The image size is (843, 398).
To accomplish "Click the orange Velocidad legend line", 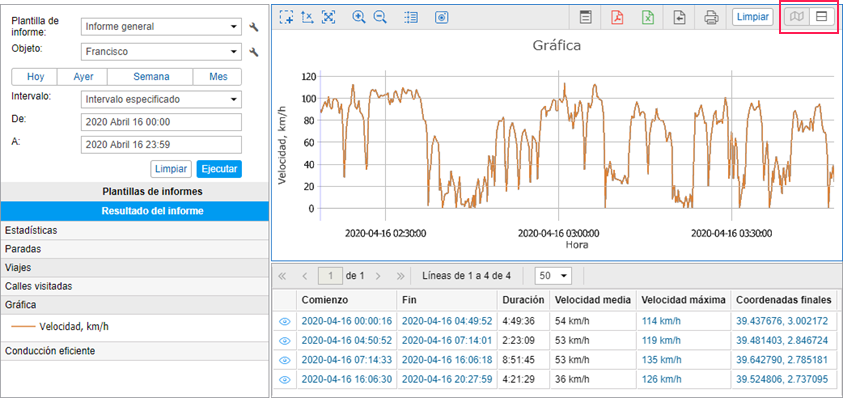I will point(23,326).
